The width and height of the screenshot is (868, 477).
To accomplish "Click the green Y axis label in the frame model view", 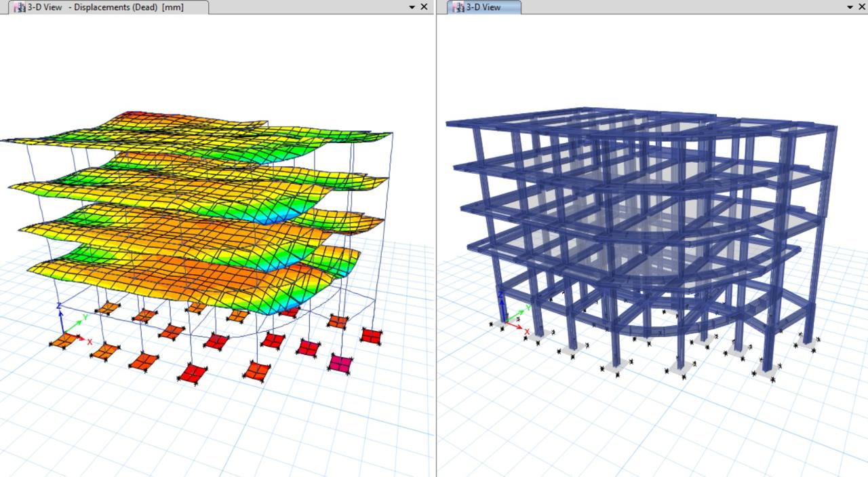I will 528,308.
